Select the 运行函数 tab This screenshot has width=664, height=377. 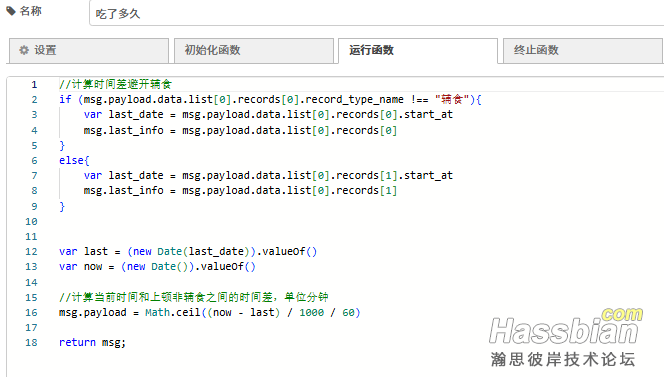418,50
